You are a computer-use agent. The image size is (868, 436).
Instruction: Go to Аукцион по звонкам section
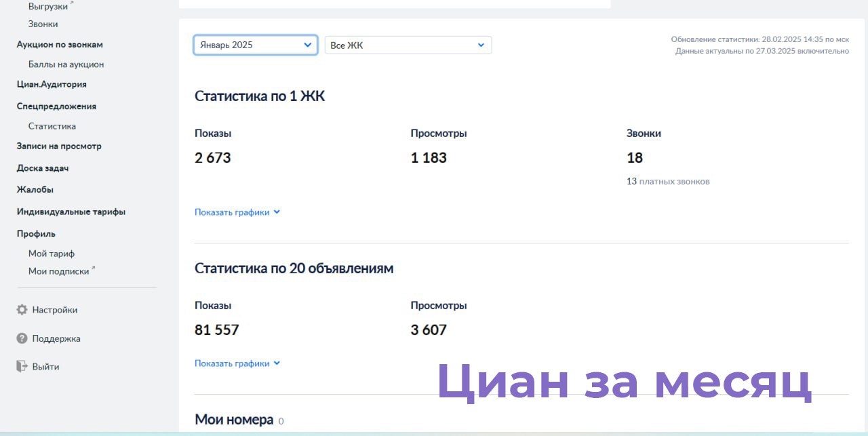tap(60, 45)
